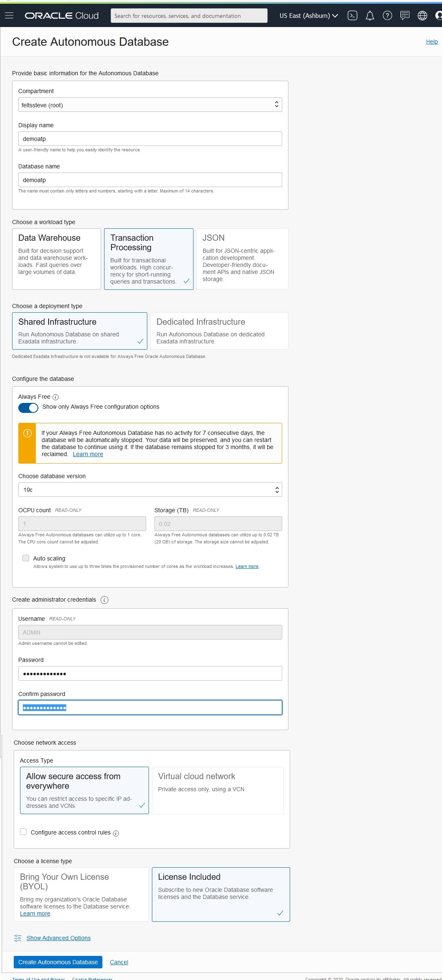Viewport: 442px width, 980px height.
Task: Select the Transaction Processing workload card
Action: (149, 259)
